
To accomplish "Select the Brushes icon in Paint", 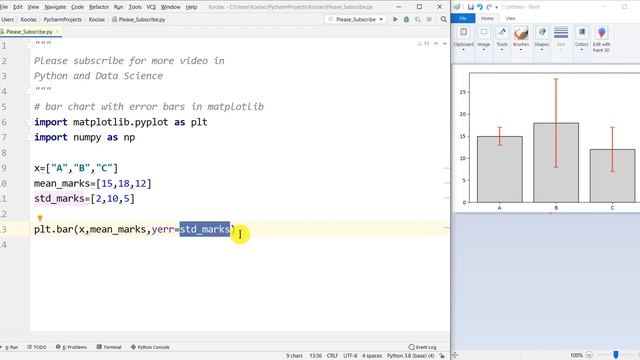I will click(521, 33).
